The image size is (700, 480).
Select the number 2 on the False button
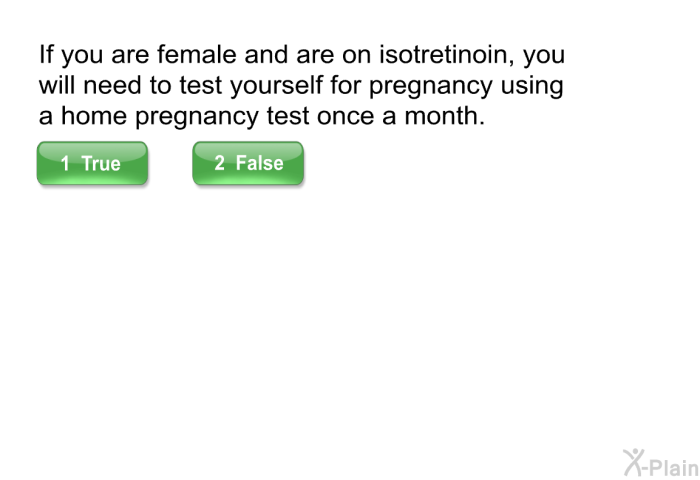click(219, 163)
